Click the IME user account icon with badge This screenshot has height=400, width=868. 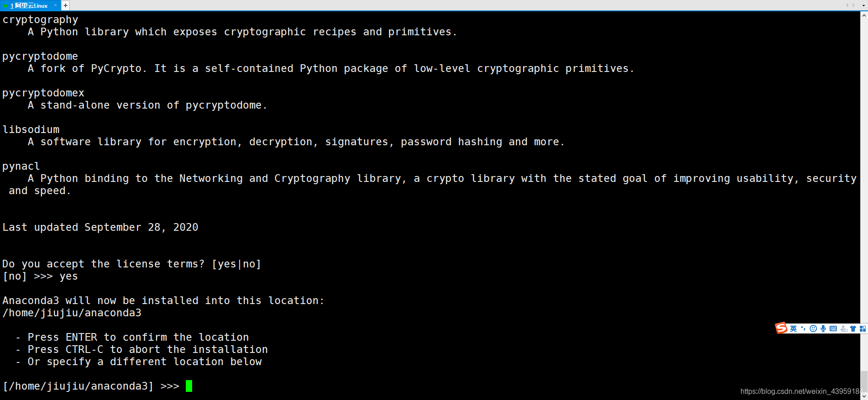pos(844,329)
